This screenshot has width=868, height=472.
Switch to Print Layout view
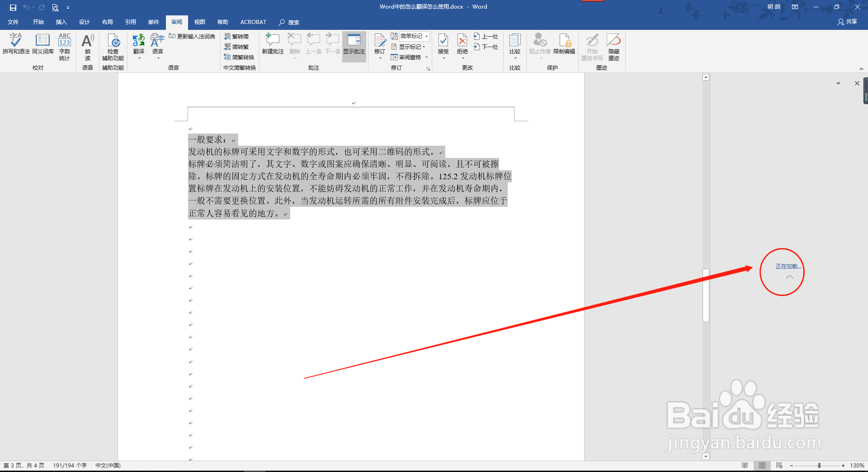pos(762,465)
